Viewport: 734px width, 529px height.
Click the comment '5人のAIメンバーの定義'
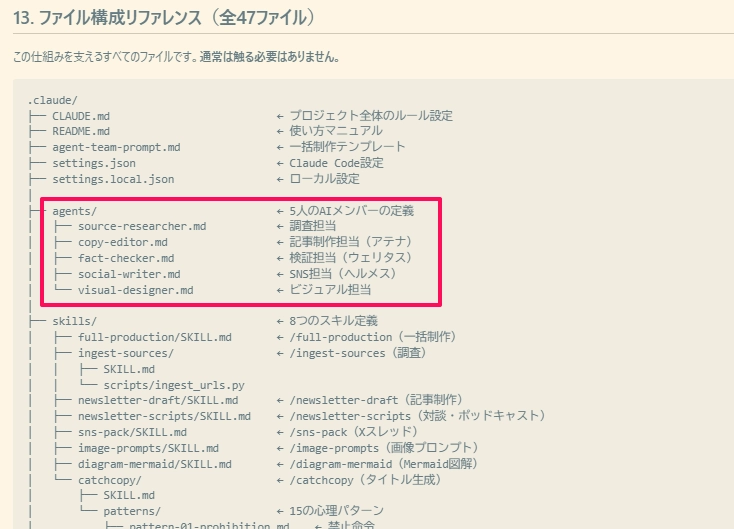[x=351, y=211]
